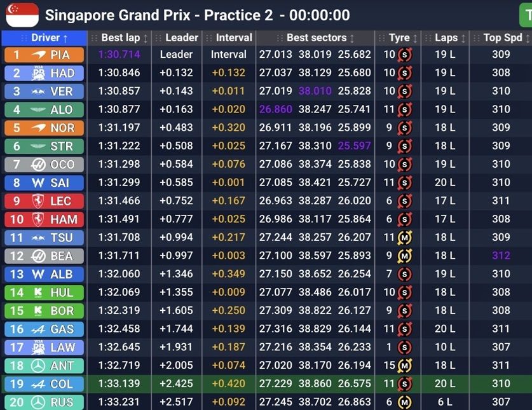Click the Haas logo beside BEA
Screen dimensions: 532x410
click(38, 256)
